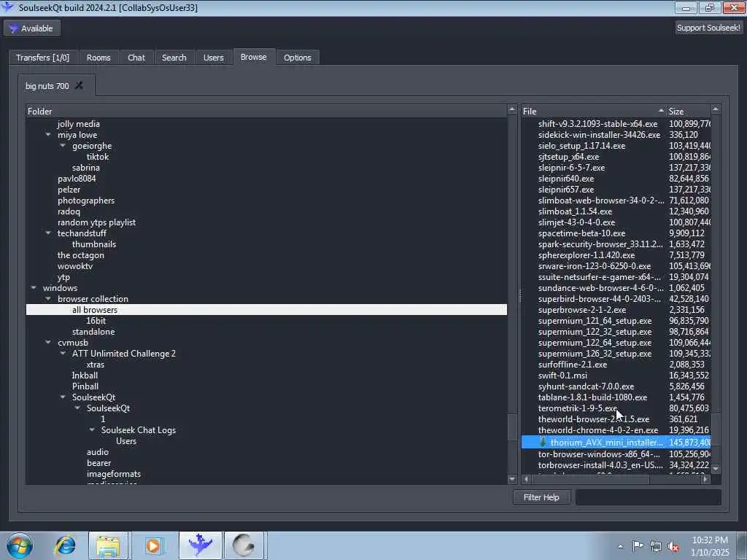Click the Folder column header
Screen dimensions: 747x560
266,112
